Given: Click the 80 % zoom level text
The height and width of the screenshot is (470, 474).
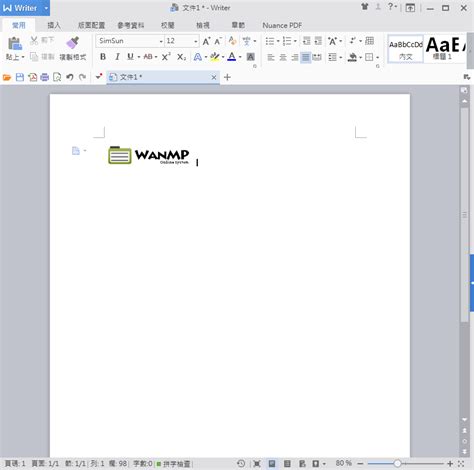Looking at the screenshot, I should [x=344, y=463].
